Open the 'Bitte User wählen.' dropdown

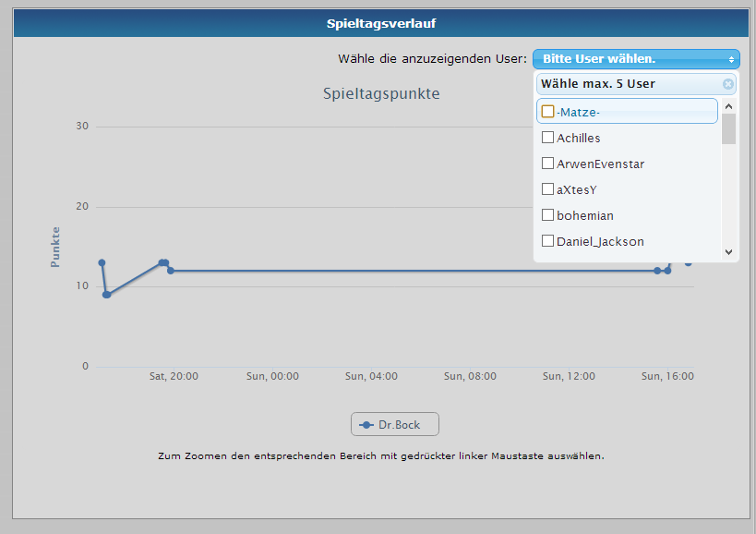636,58
